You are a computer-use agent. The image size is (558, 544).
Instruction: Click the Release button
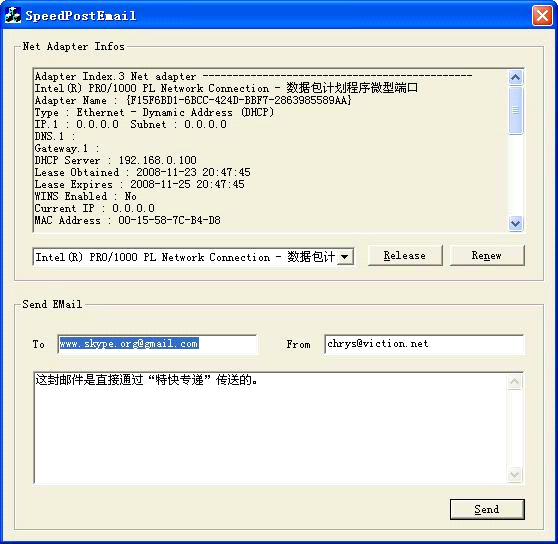(x=405, y=255)
